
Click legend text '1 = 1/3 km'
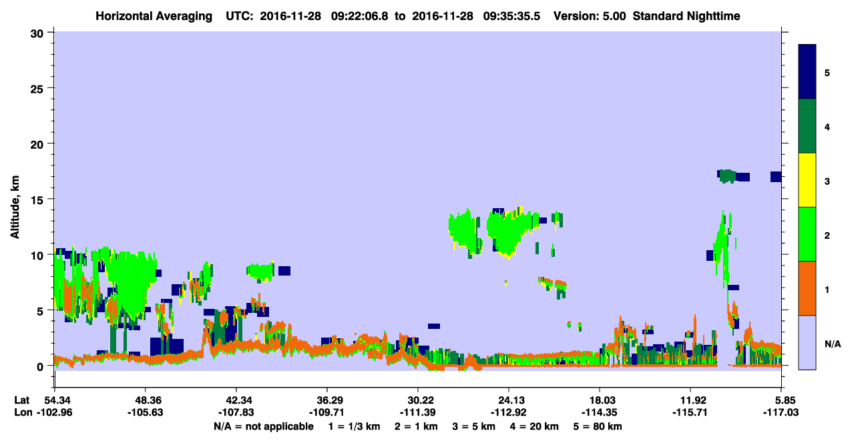[x=353, y=426]
